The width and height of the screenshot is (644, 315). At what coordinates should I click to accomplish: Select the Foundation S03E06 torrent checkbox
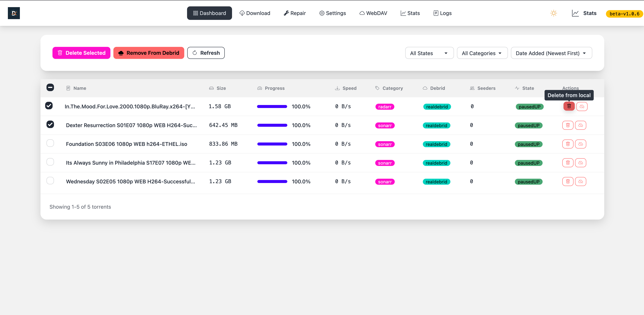[50, 143]
